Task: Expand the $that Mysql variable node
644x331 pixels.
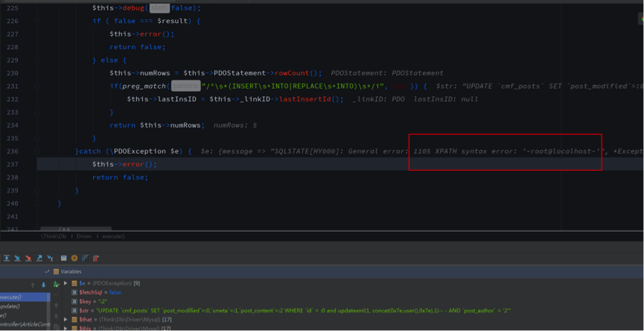Action: click(66, 319)
